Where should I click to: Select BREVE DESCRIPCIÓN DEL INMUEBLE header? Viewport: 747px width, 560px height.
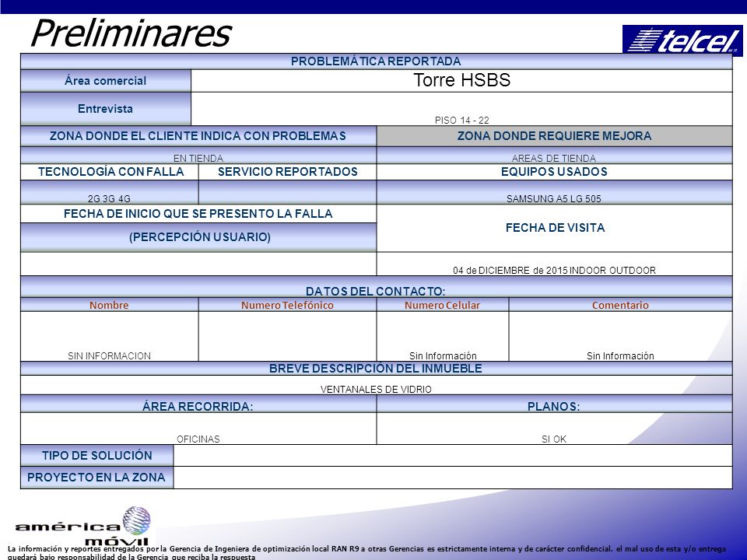(x=376, y=369)
